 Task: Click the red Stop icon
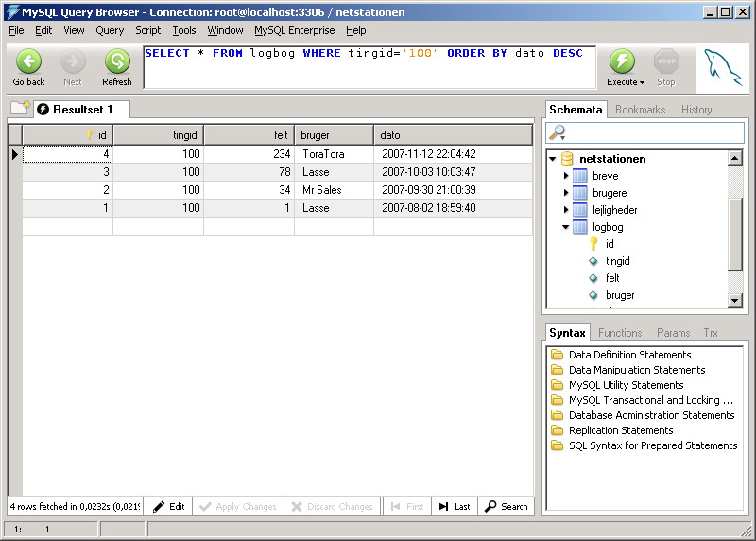666,62
